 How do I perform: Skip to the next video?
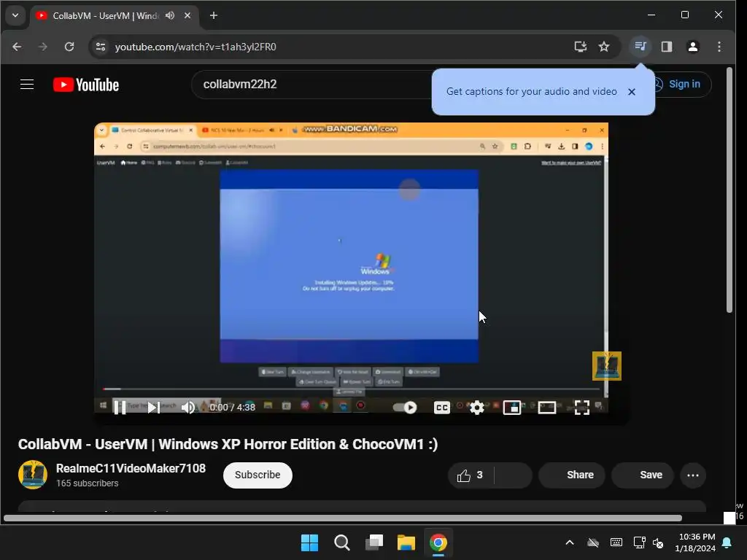[153, 407]
